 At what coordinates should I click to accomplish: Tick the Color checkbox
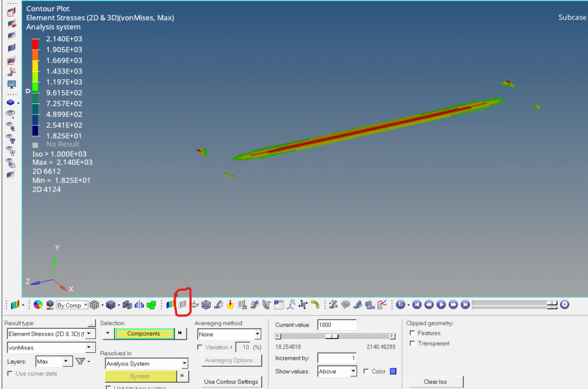(x=366, y=372)
